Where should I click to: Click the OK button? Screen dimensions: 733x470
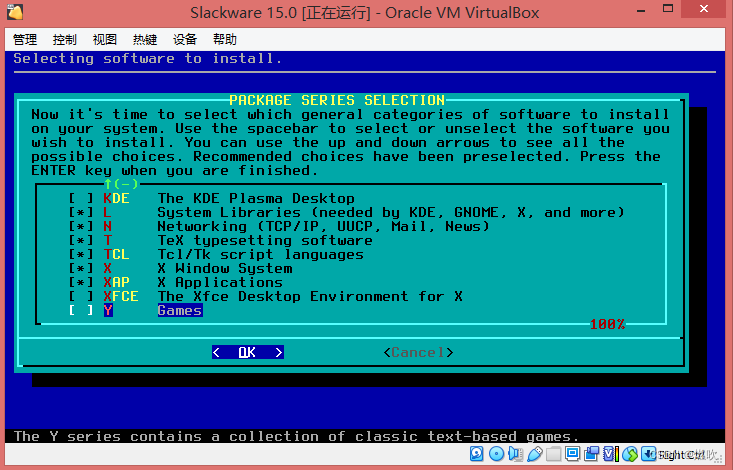click(x=248, y=352)
